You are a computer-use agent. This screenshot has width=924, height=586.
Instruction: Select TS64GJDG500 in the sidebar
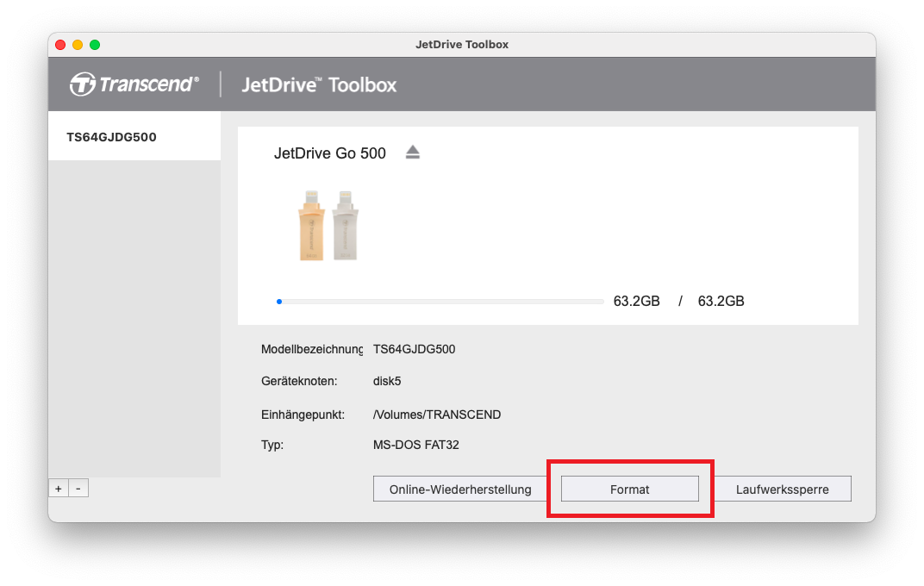point(134,137)
